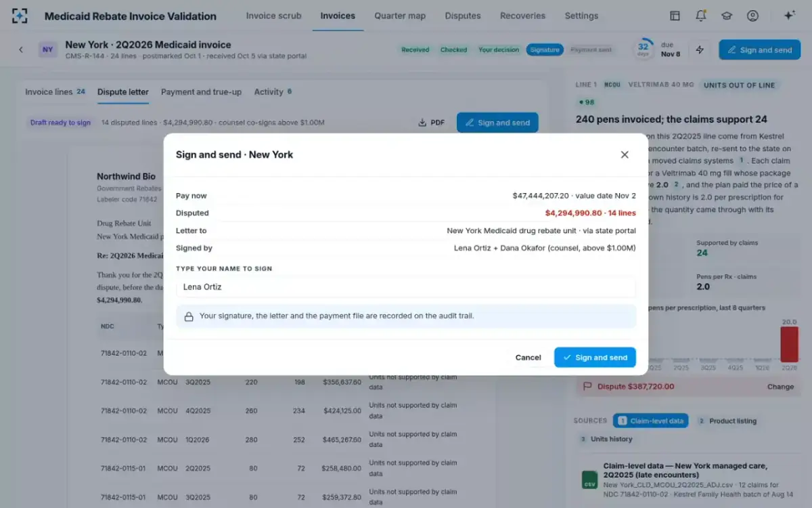The width and height of the screenshot is (812, 508).
Task: Select the Signature status step
Action: tap(545, 49)
